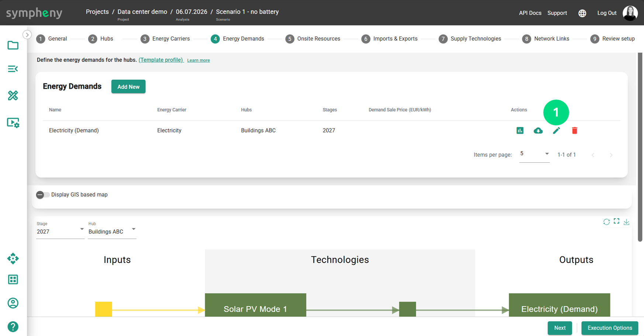
Task: Open Projects breadcrumb
Action: click(97, 12)
